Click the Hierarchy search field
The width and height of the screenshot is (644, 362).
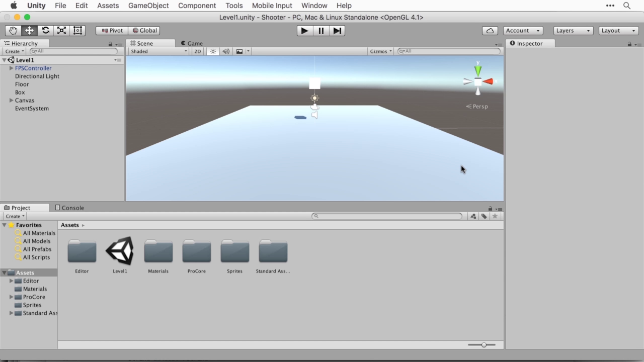(x=73, y=51)
